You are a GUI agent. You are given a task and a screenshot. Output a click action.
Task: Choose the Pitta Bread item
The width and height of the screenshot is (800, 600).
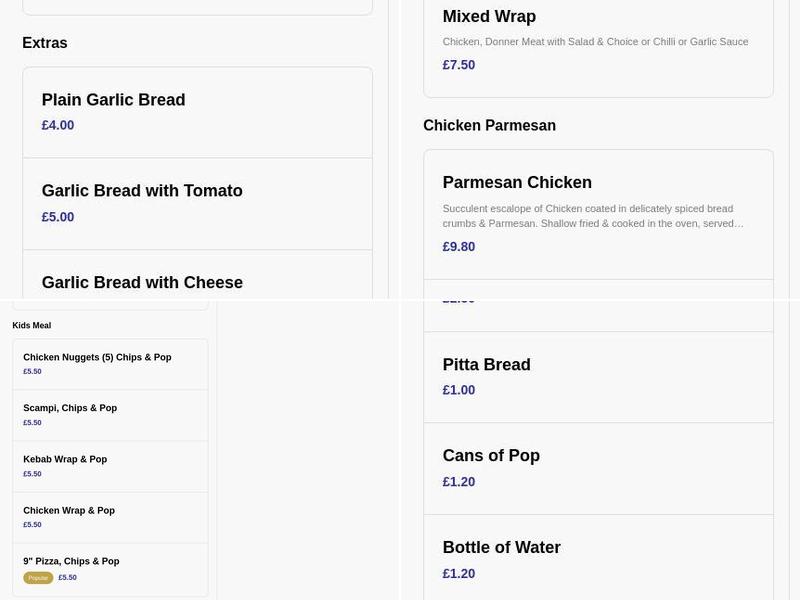487,364
